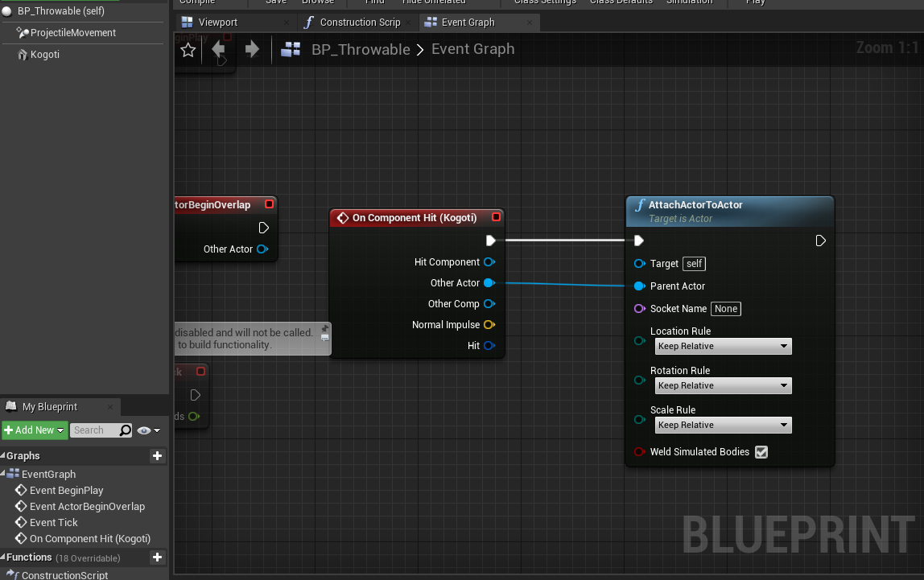Click the red delegate pin on On Component Hit node

pos(496,217)
